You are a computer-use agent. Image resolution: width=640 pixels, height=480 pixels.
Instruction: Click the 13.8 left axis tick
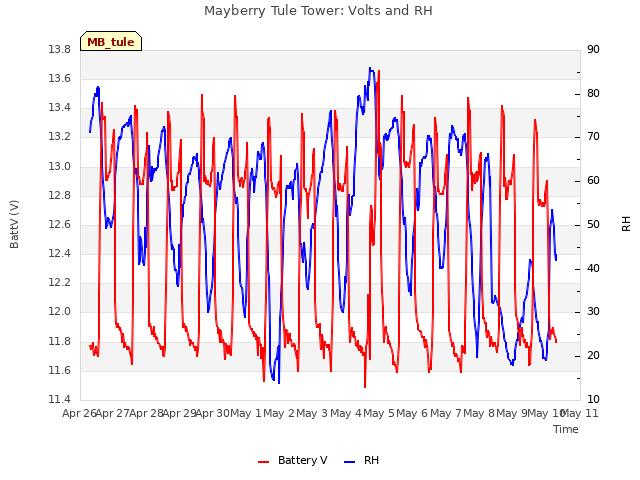click(x=59, y=50)
